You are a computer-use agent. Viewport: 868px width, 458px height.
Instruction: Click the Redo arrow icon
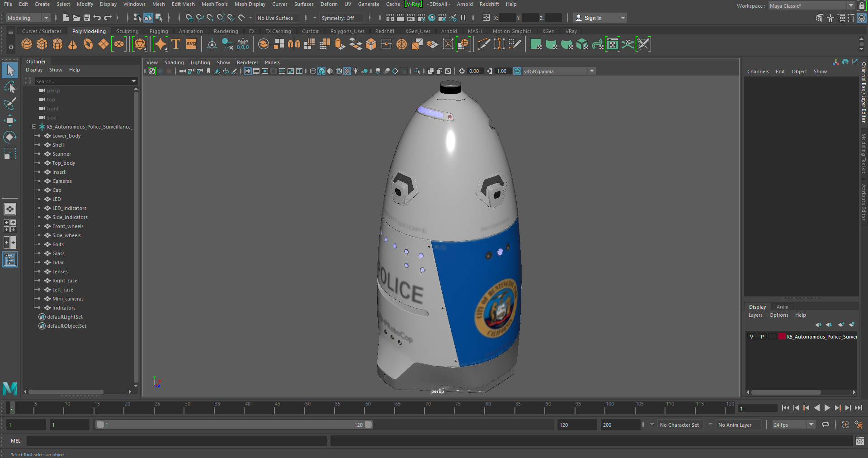coord(108,18)
